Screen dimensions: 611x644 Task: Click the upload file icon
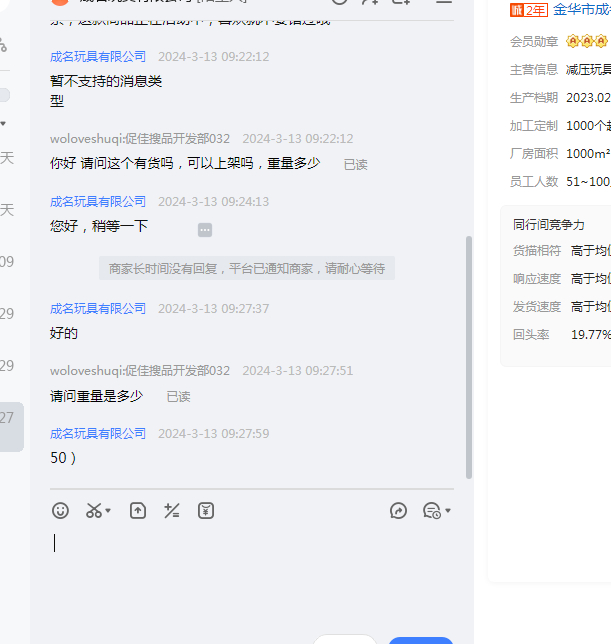point(138,511)
